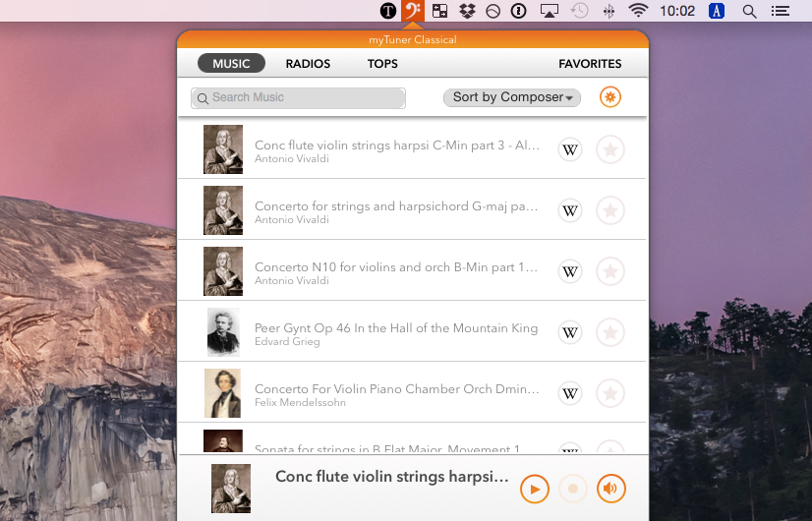The width and height of the screenshot is (812, 521).
Task: Favorite Concerto N10 for violins and orch
Action: point(610,271)
